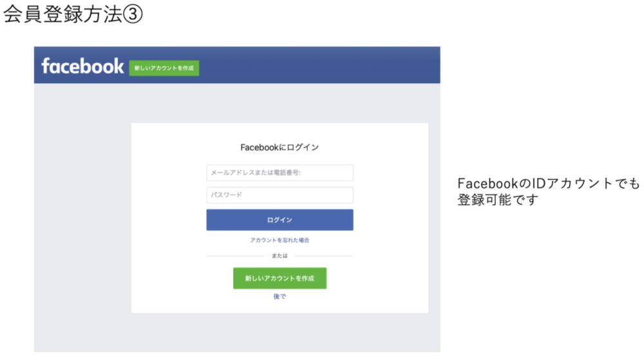The width and height of the screenshot is (644, 357).
Task: Click the gray area left of the login card
Action: (x=82, y=217)
